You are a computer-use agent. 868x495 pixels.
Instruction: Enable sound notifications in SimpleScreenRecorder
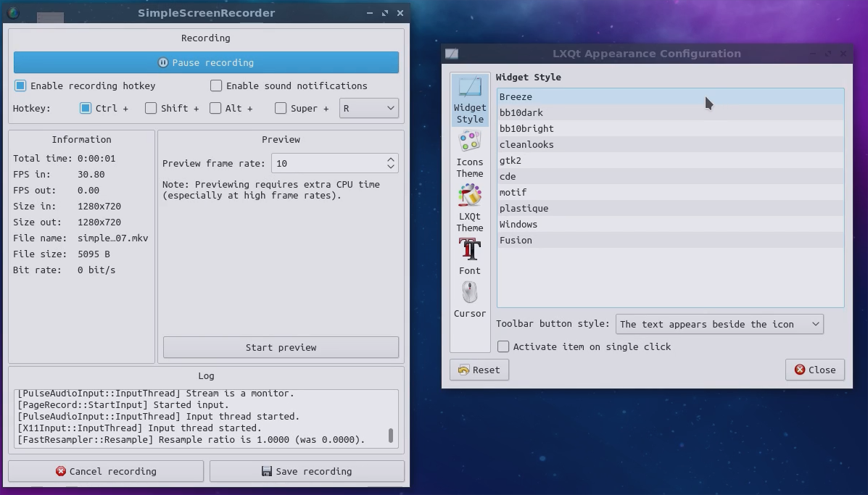coord(216,86)
